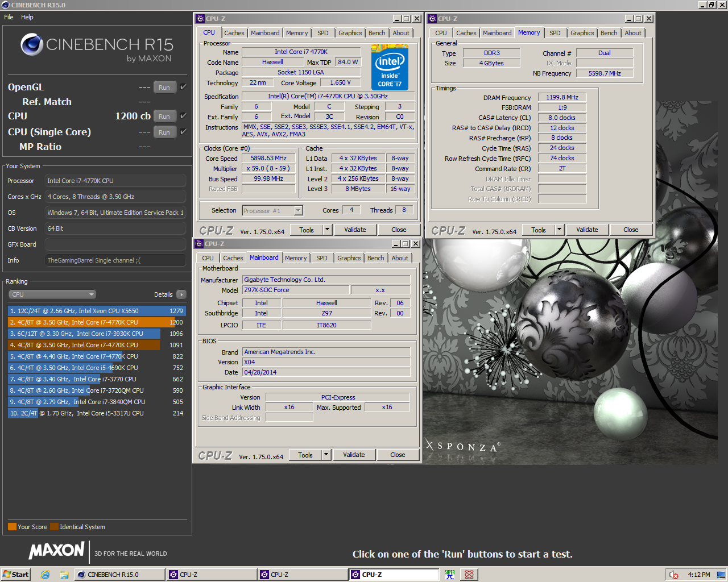Select ranking row 6C/12T Core i7-3930K

click(96, 334)
